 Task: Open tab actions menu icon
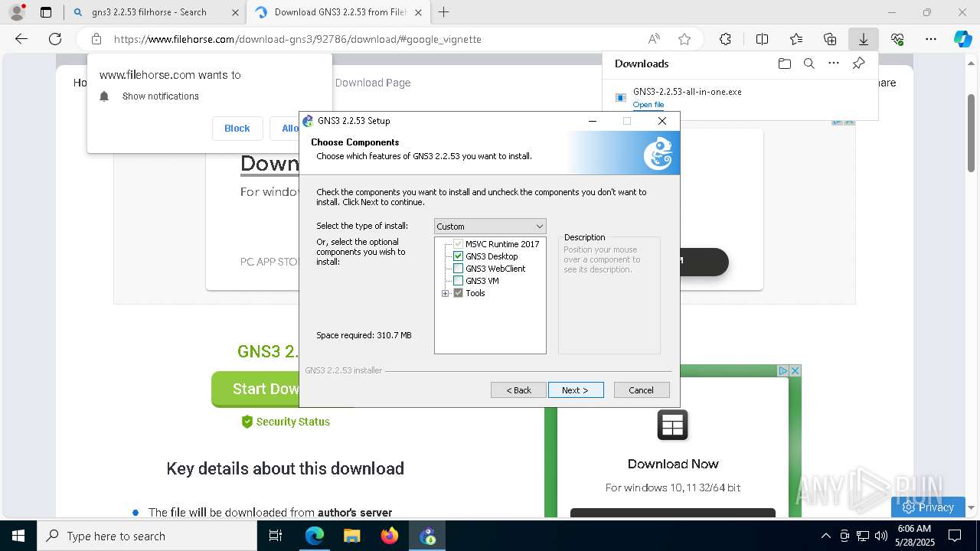(x=46, y=12)
